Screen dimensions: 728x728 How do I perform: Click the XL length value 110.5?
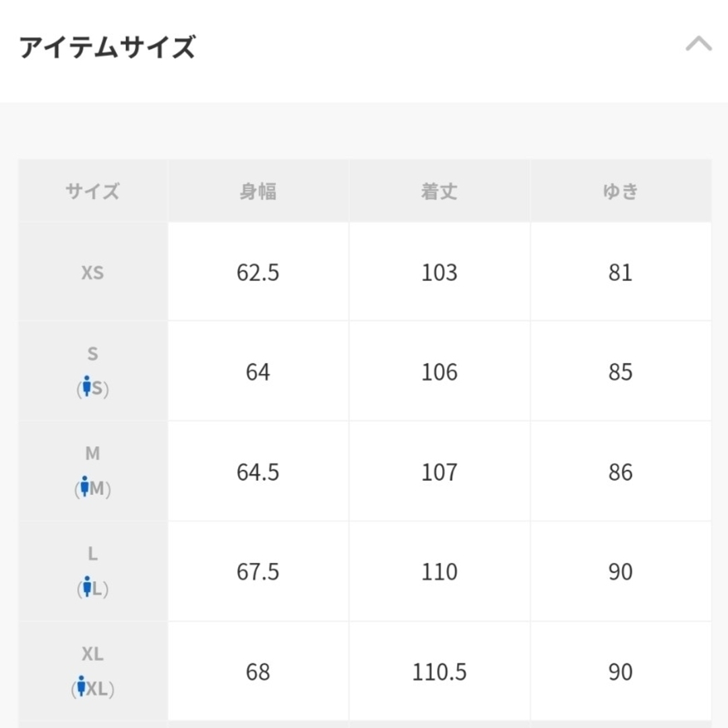(439, 672)
